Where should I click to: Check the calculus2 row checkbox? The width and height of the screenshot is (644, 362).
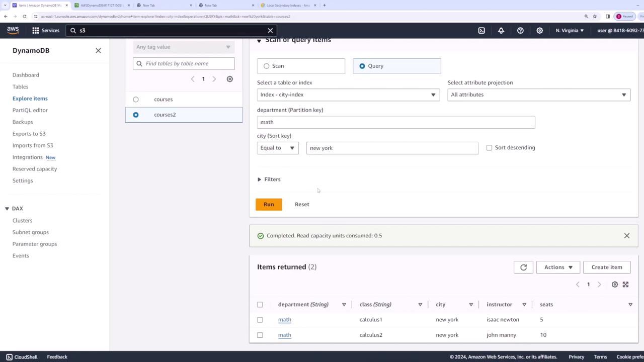[260, 335]
